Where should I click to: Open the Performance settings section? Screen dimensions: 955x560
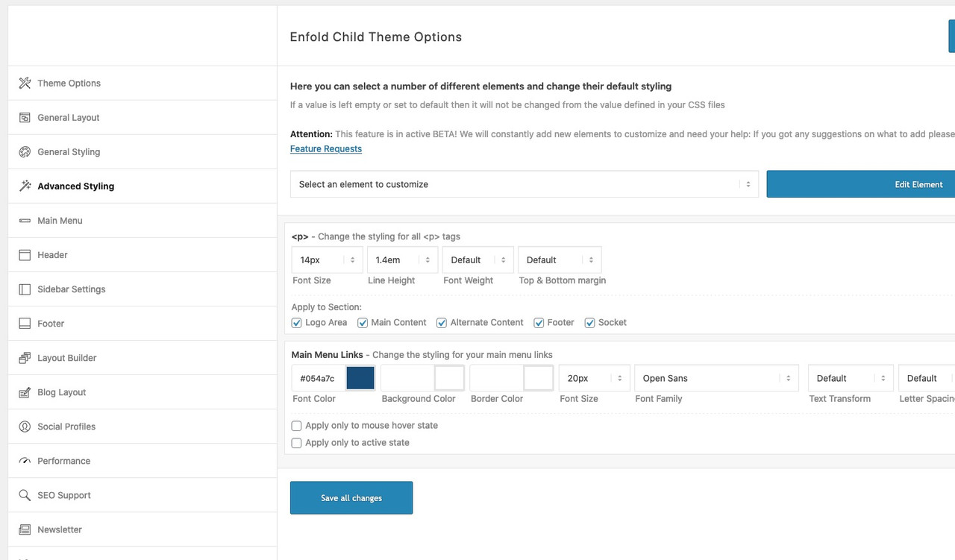143,460
